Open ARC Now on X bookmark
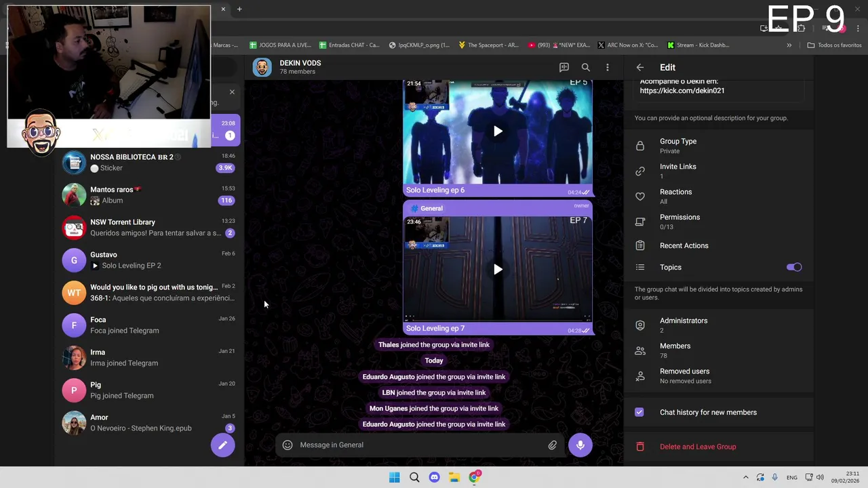This screenshot has height=488, width=868. 628,45
